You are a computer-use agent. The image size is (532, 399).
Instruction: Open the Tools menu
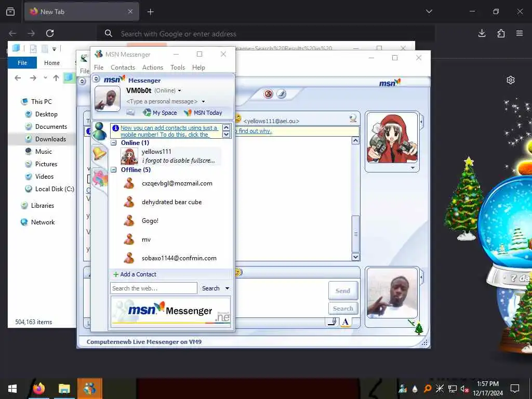pos(178,68)
